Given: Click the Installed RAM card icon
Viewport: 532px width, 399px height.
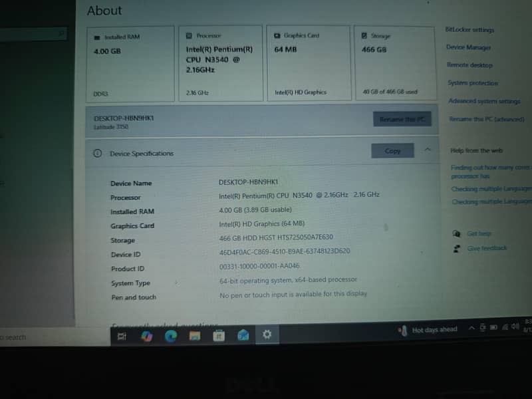Looking at the screenshot, I should pos(97,37).
